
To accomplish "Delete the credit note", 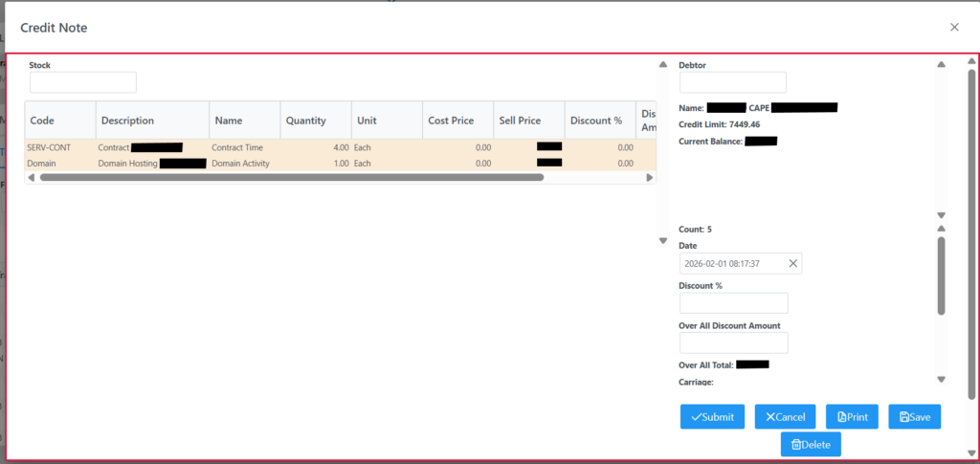I will [x=811, y=445].
